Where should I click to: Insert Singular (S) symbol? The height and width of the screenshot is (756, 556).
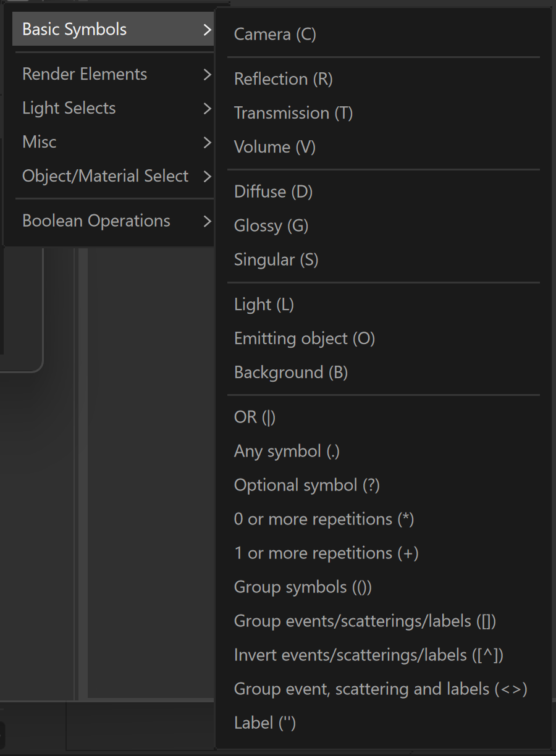point(384,259)
